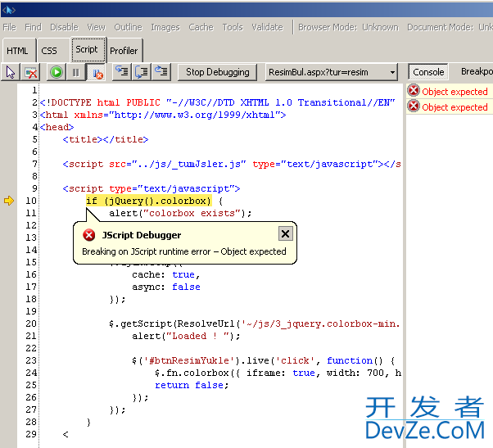The height and width of the screenshot is (448, 493).
Task: Click second console error red X icon
Action: click(414, 106)
